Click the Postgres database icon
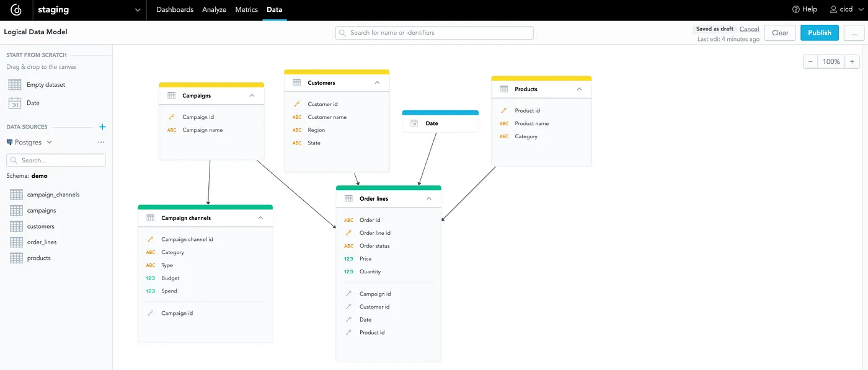 (9, 142)
